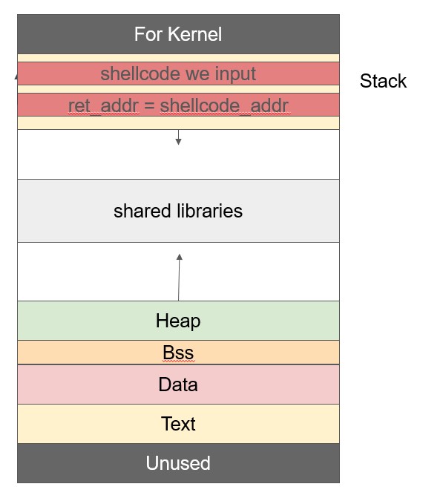Click the For Kernel memory block
423x504 pixels.
[178, 34]
